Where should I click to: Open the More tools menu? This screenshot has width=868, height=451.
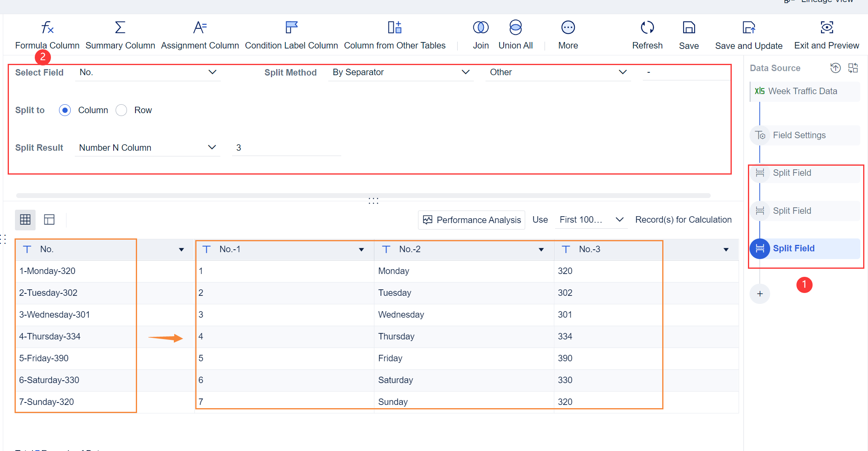coord(568,35)
